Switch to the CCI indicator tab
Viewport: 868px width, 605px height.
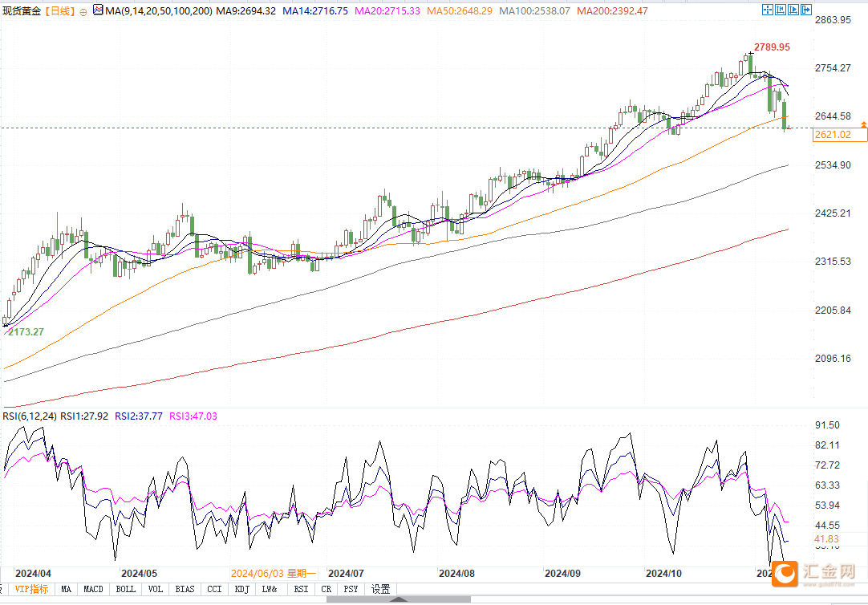click(214, 589)
